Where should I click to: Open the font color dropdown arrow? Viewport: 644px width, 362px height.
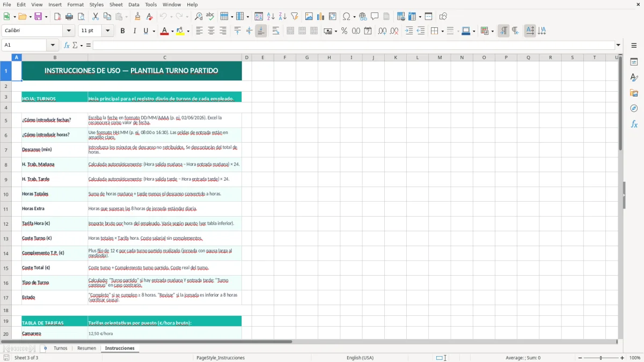click(171, 31)
